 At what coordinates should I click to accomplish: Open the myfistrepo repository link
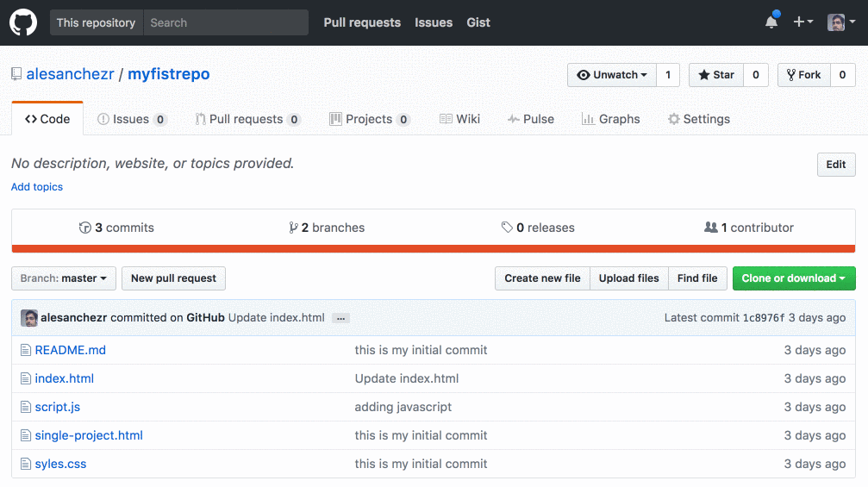tap(169, 74)
